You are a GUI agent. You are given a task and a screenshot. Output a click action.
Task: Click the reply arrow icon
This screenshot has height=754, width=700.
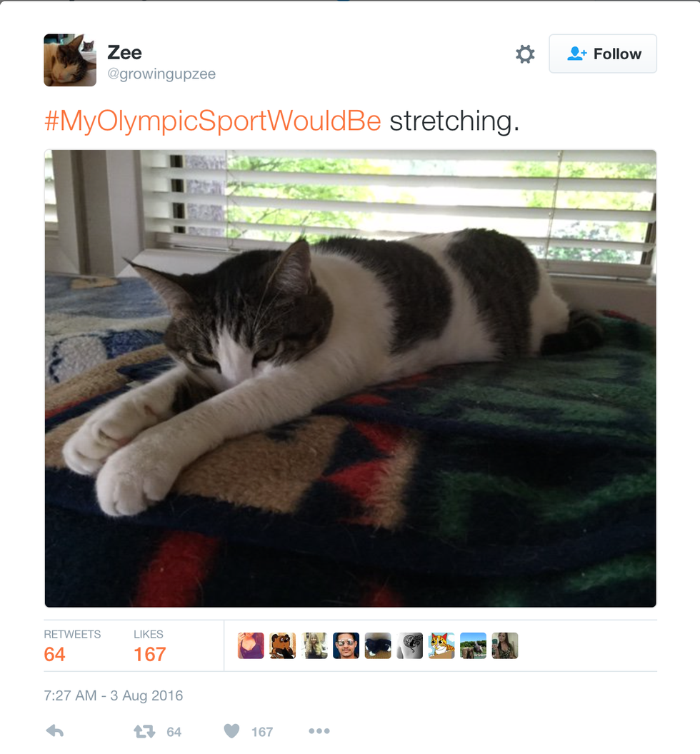[x=55, y=731]
